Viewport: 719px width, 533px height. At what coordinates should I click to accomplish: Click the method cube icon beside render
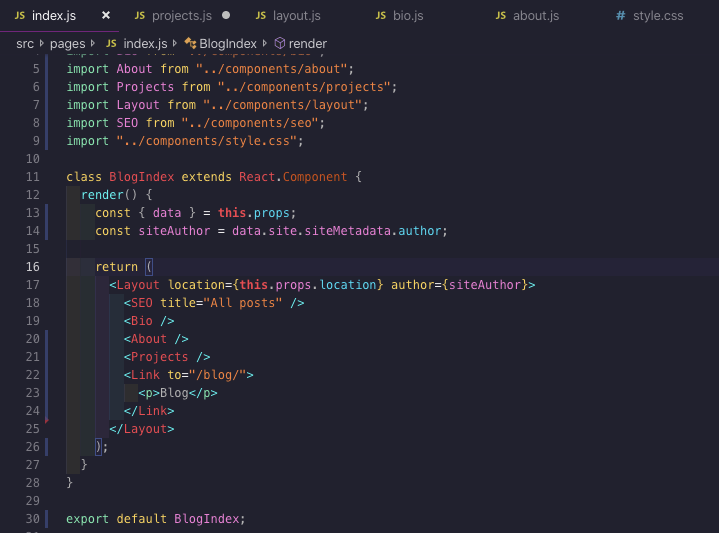pyautogui.click(x=280, y=43)
